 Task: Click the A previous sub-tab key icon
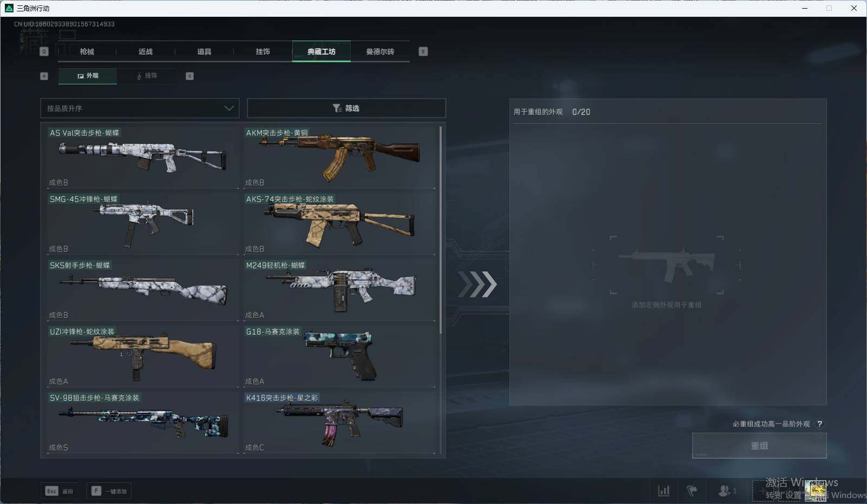click(44, 76)
